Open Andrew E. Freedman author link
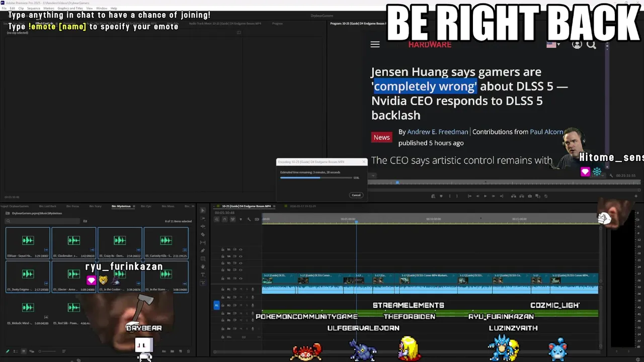 pyautogui.click(x=437, y=132)
